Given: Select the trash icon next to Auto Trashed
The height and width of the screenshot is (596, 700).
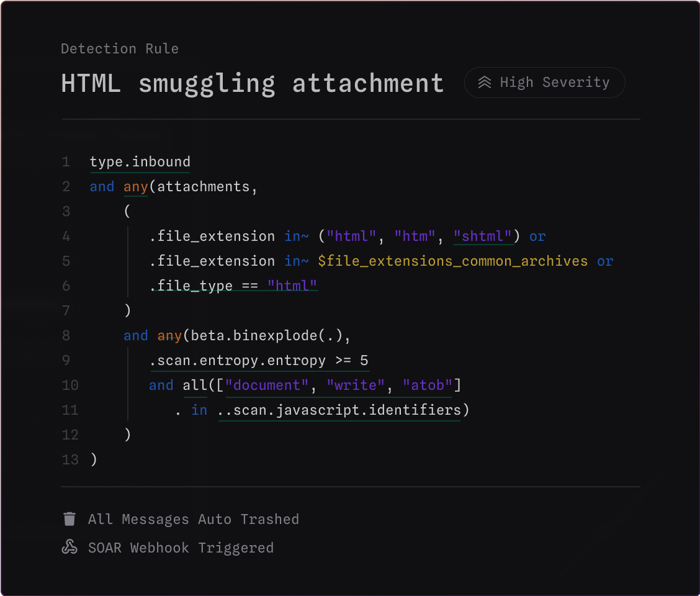Looking at the screenshot, I should (x=70, y=518).
